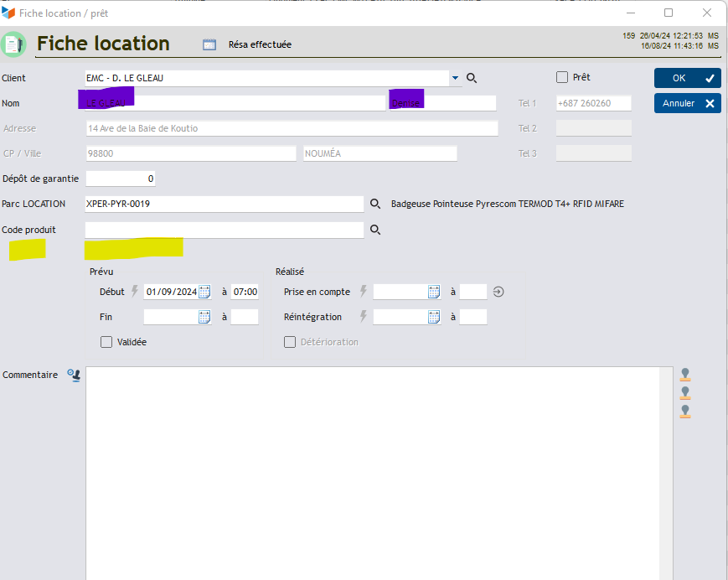This screenshot has height=580, width=728.
Task: Open the Prise en compte calendar picker
Action: coord(434,292)
